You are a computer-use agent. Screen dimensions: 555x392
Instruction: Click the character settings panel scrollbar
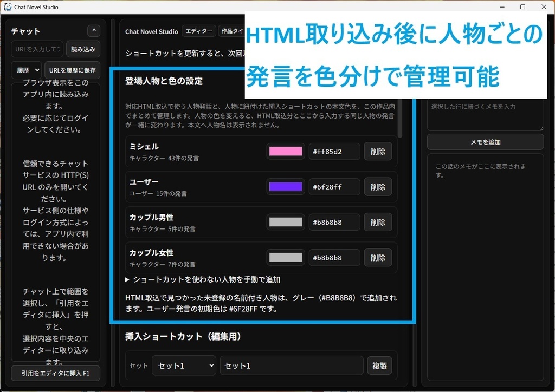coord(400,119)
